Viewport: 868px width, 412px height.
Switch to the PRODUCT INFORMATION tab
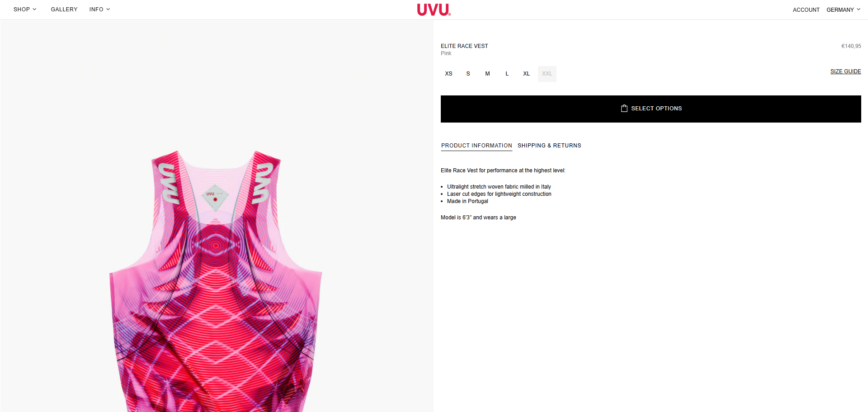coord(476,146)
